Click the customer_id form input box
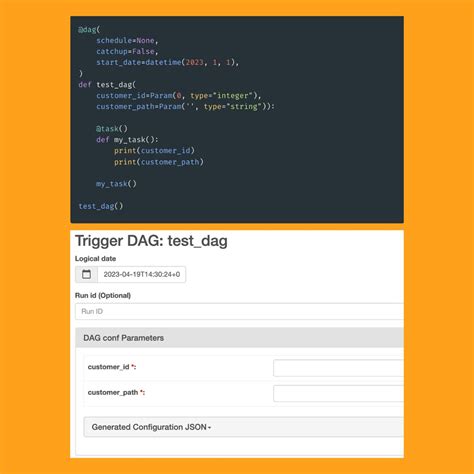The image size is (474, 474). pos(338,368)
